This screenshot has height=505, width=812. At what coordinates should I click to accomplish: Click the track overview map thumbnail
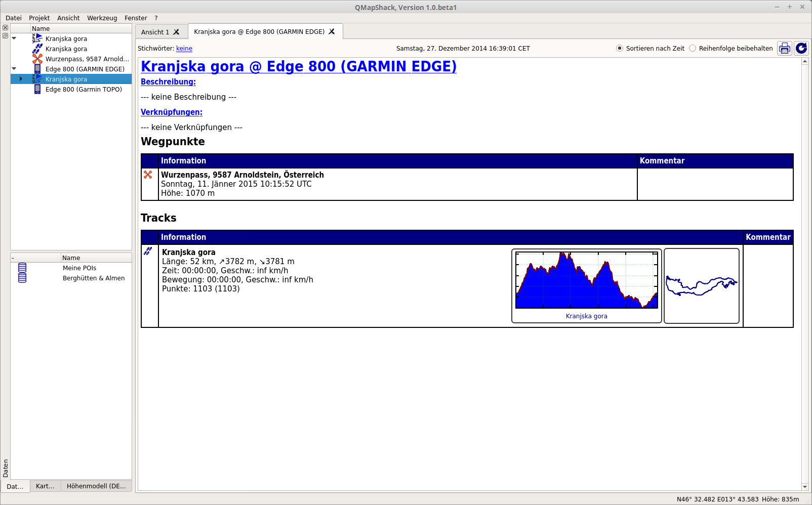click(702, 286)
